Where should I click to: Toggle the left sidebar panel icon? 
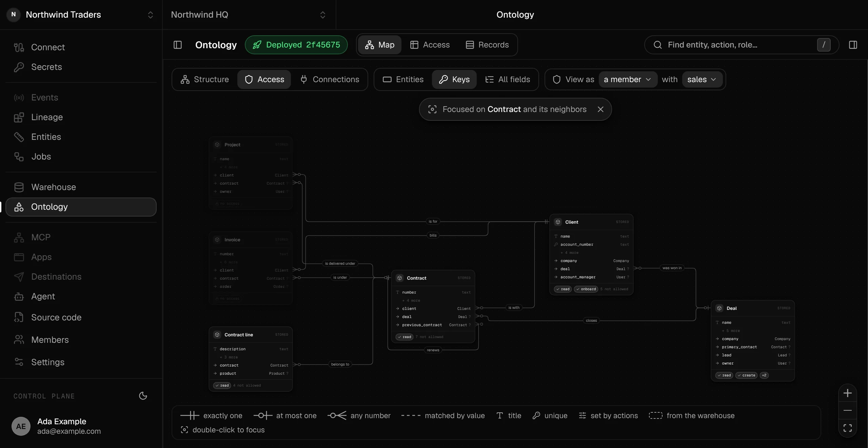(178, 45)
